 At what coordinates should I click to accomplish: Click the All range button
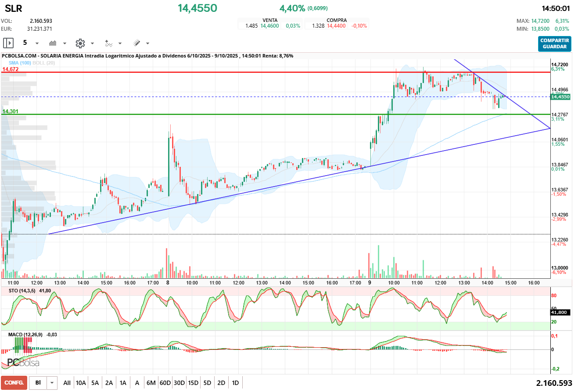click(67, 383)
